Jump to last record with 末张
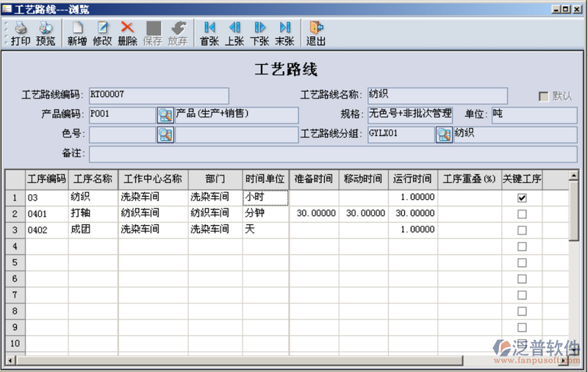The height and width of the screenshot is (372, 588). pyautogui.click(x=284, y=34)
